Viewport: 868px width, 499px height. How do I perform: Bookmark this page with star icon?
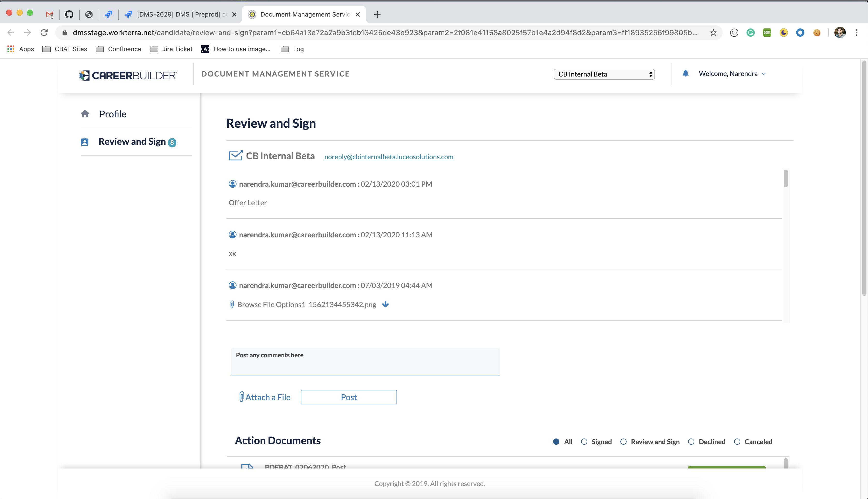click(713, 33)
